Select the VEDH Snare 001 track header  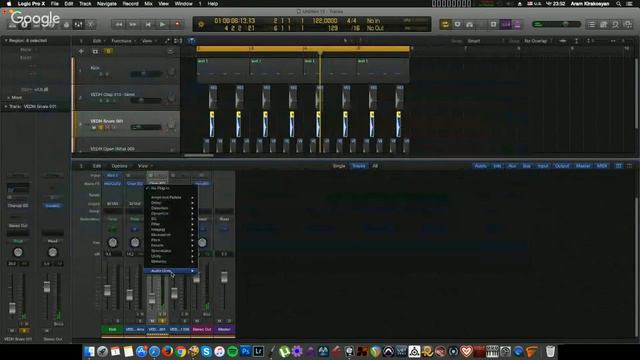(x=126, y=124)
